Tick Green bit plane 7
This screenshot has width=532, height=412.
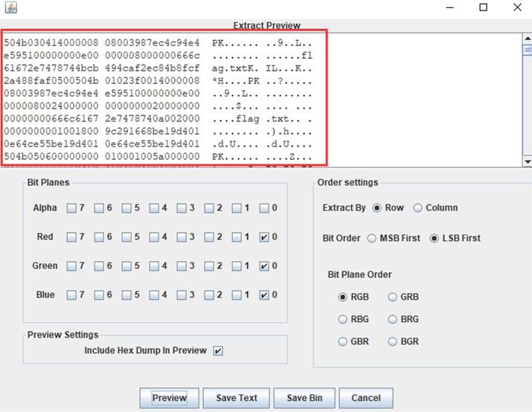point(71,265)
